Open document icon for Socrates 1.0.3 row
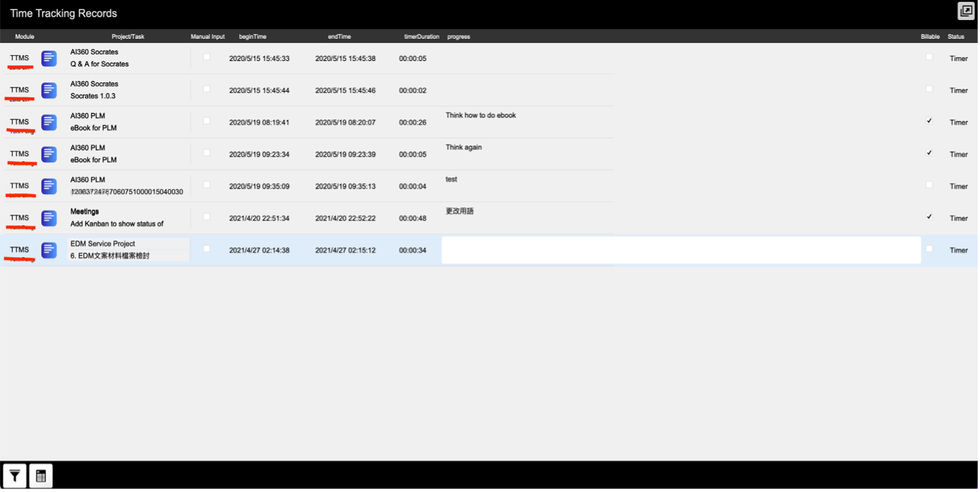This screenshot has width=980, height=492. coord(49,90)
